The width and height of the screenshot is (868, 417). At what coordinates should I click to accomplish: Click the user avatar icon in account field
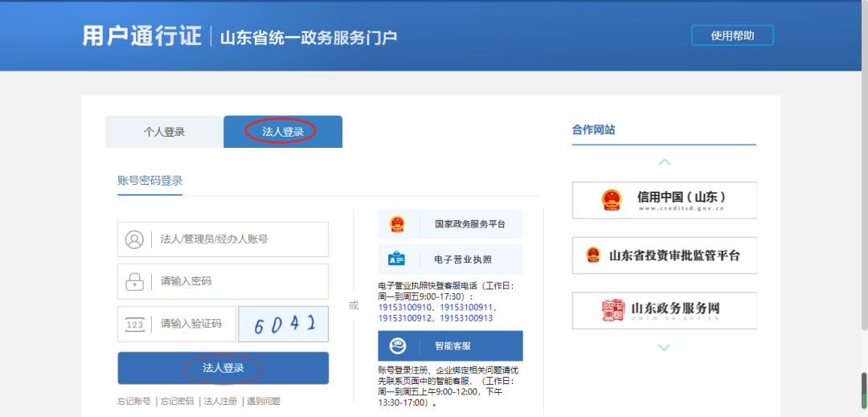click(x=134, y=239)
